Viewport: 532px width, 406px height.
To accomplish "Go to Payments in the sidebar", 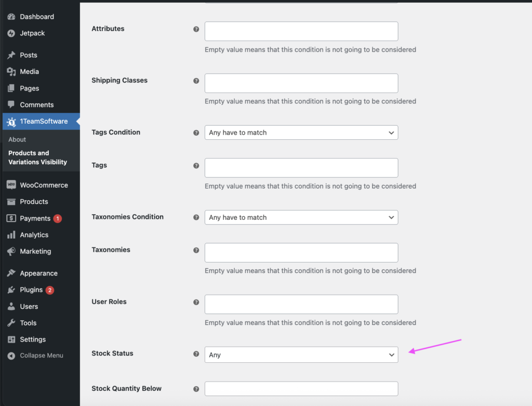I will 35,218.
